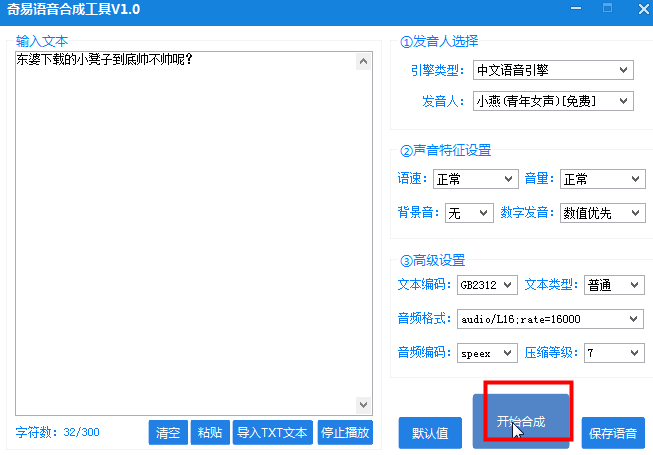Click the ①发音人选择 section heading
Screen dimensions: 653x455
click(x=439, y=41)
